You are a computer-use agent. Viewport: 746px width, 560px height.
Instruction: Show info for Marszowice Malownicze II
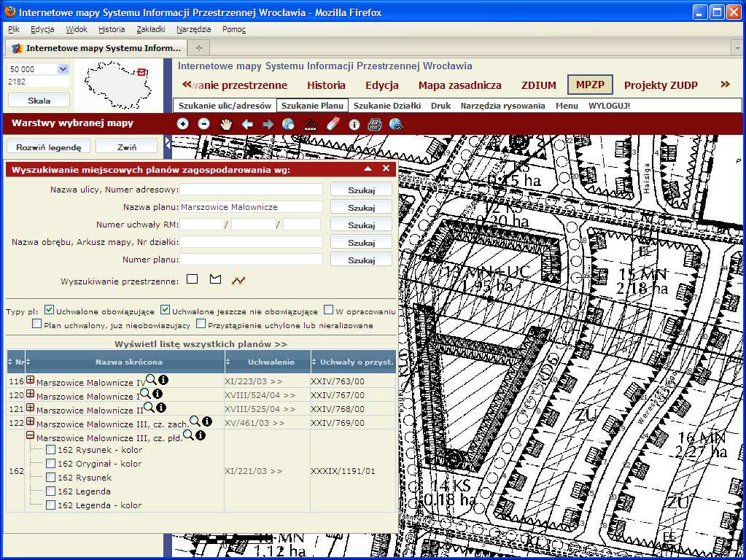161,408
